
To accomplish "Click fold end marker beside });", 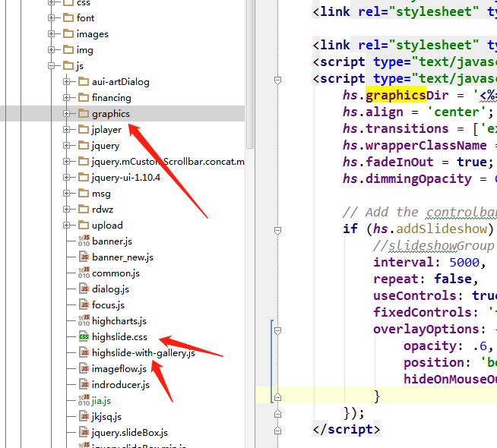I will click(x=277, y=414).
